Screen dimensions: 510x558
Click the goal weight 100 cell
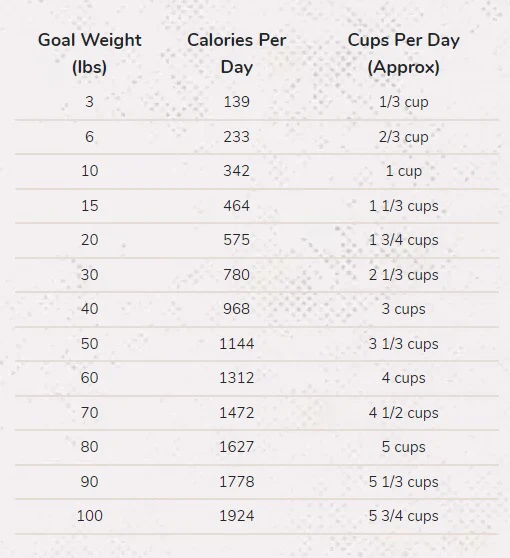click(90, 516)
